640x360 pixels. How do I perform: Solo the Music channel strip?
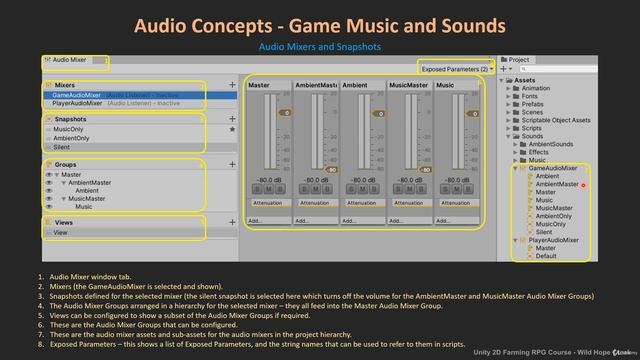point(445,189)
